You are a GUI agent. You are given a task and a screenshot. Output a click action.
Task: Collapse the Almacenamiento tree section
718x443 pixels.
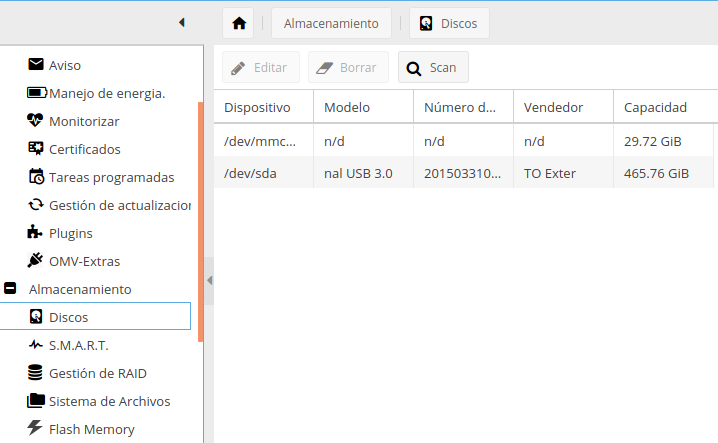[11, 289]
